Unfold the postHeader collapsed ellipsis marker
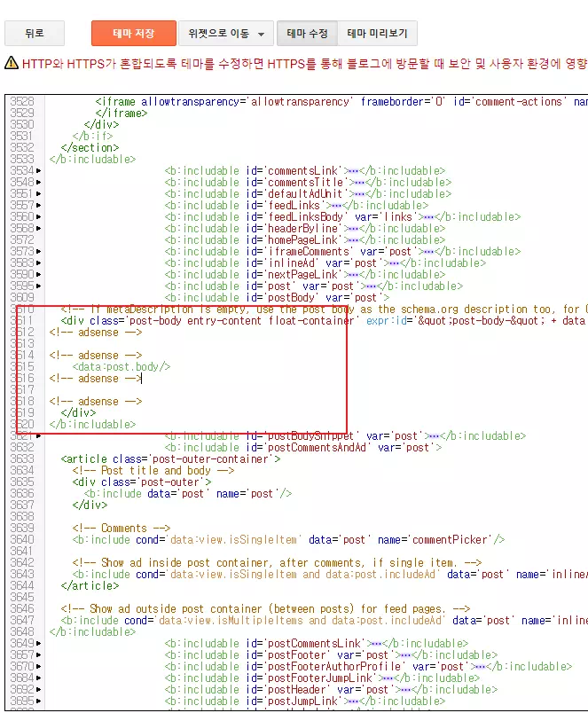Screen dimensions: 588x713 coord(405,690)
